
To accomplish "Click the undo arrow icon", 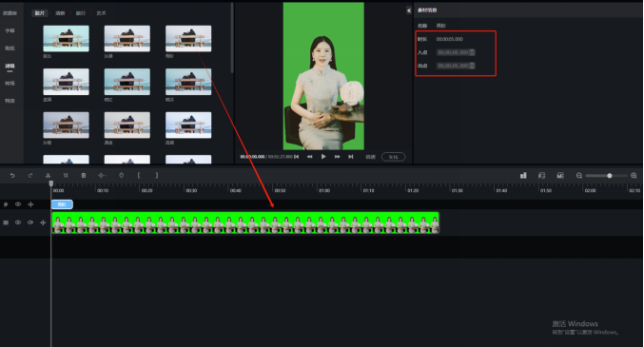I will [x=12, y=175].
